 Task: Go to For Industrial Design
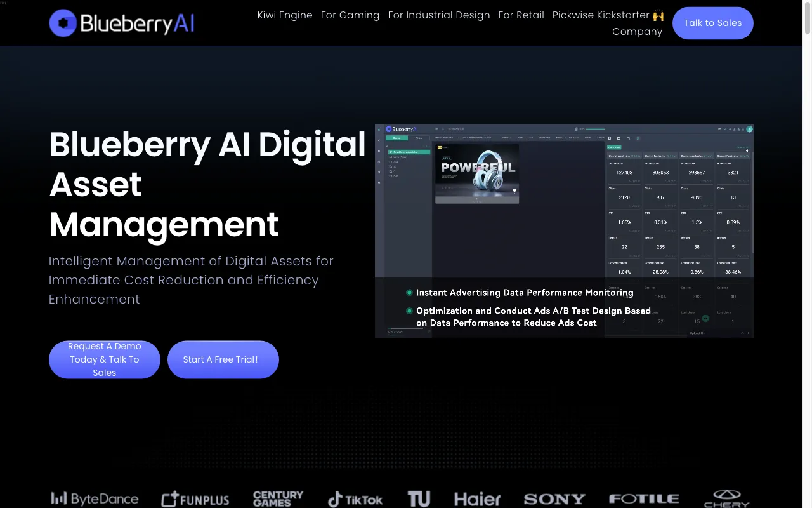tap(439, 15)
